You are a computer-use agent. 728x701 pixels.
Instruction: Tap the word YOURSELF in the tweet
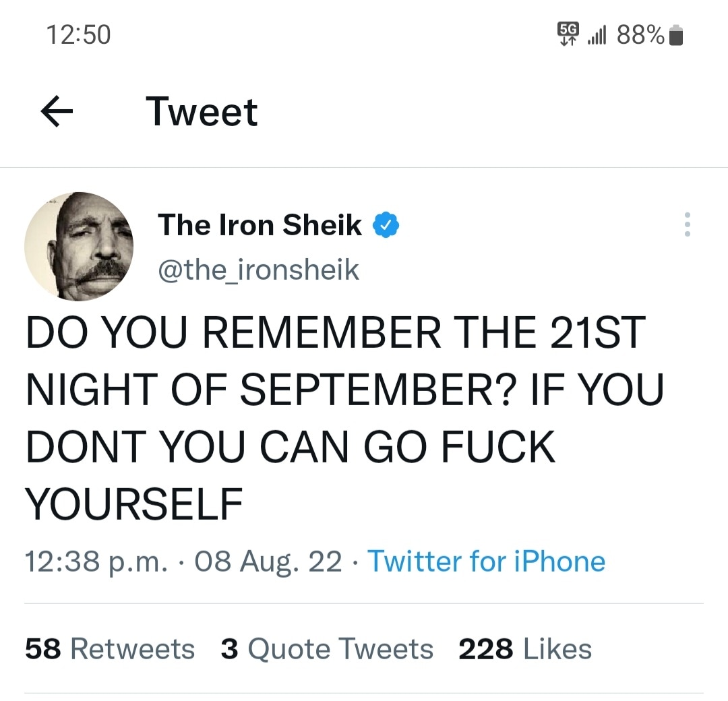(x=133, y=503)
